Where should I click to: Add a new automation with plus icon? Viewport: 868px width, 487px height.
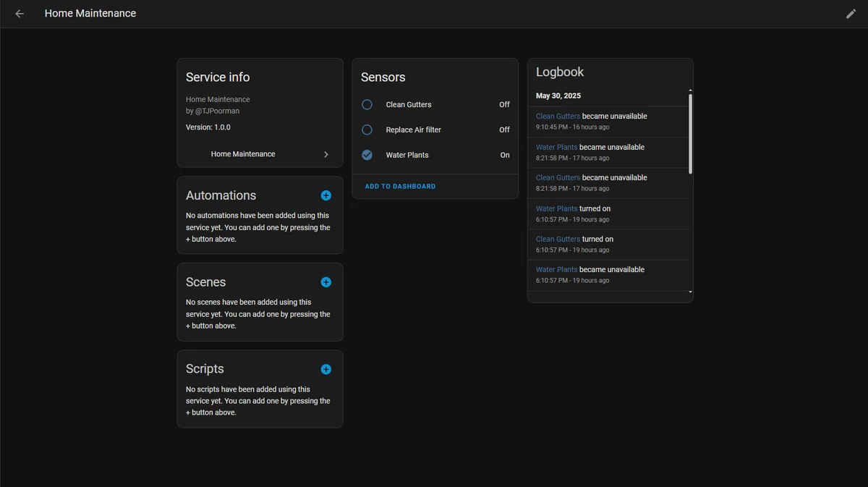[326, 195]
